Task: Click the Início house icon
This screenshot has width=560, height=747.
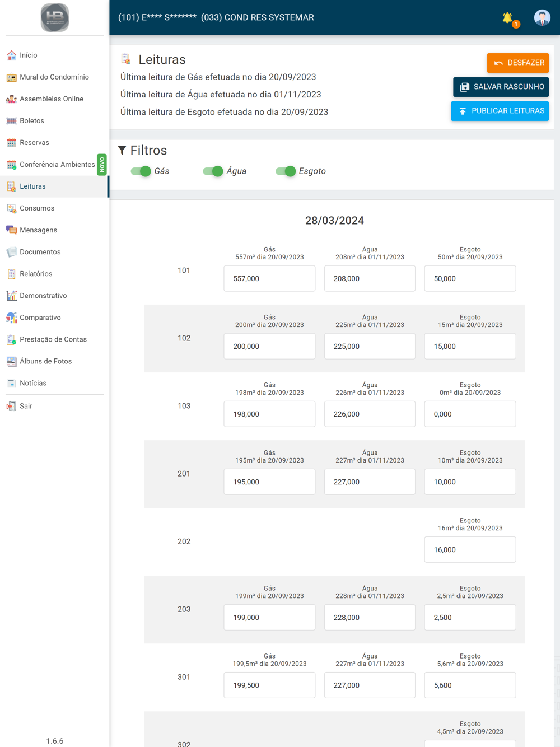Action: click(11, 55)
